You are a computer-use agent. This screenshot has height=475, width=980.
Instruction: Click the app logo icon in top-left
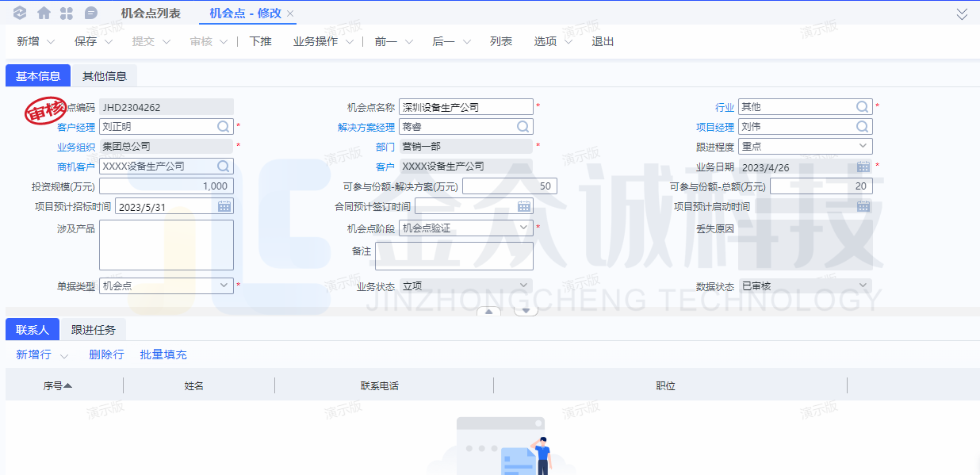pos(21,13)
